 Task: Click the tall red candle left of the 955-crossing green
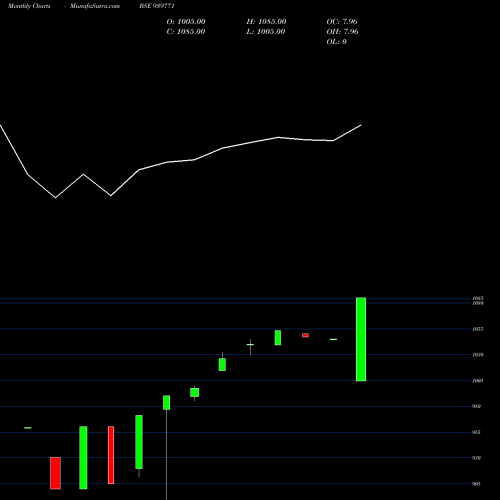[111, 455]
